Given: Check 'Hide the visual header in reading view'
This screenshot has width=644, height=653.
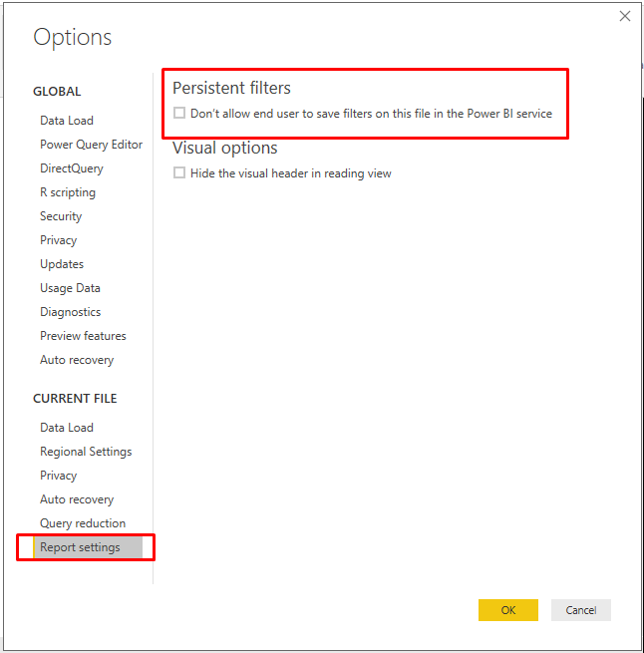Looking at the screenshot, I should [x=179, y=172].
